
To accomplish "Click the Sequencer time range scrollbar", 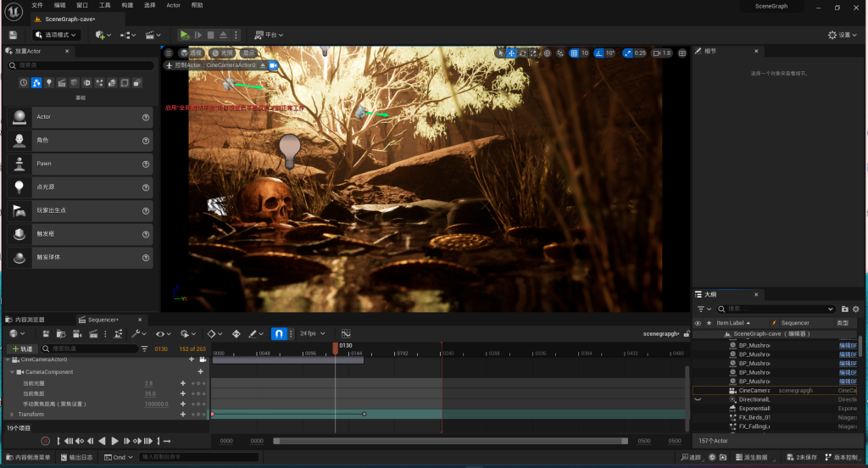I will [x=451, y=442].
